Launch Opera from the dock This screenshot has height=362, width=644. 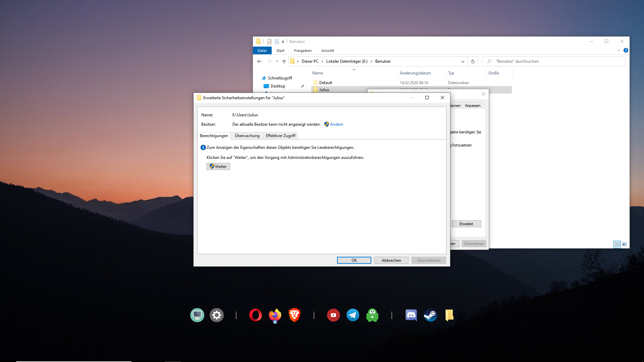(255, 315)
